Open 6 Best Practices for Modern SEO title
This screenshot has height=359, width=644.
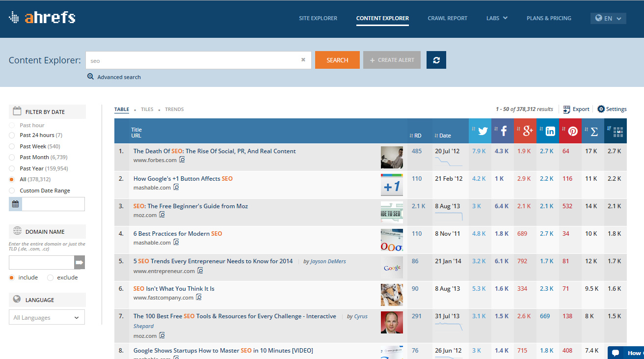tap(178, 234)
